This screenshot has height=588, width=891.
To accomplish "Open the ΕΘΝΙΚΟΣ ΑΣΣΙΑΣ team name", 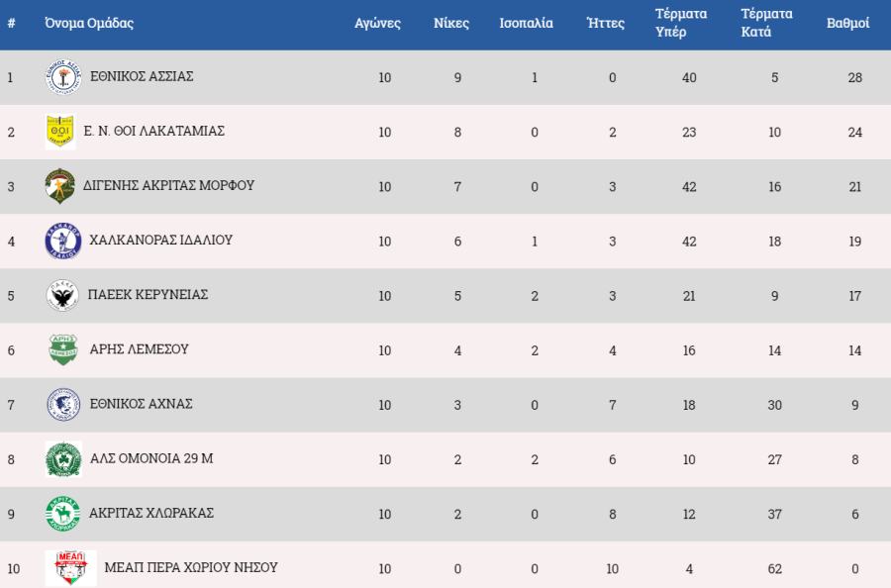I will coord(142,76).
